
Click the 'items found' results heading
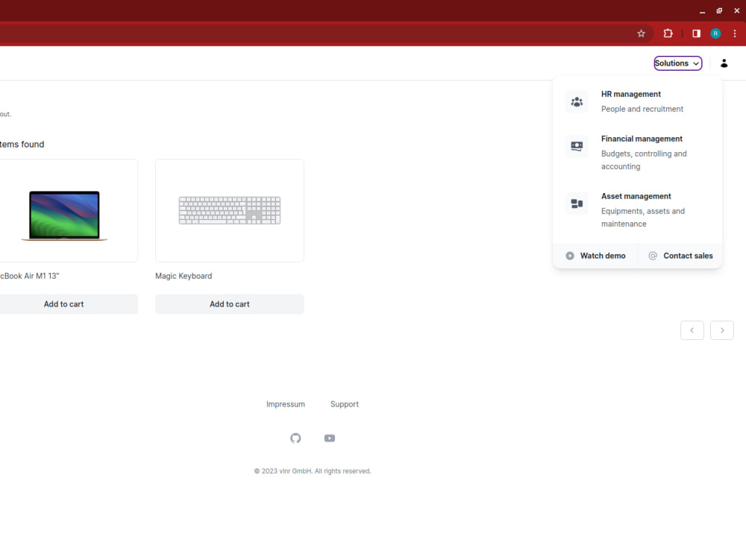(x=22, y=145)
